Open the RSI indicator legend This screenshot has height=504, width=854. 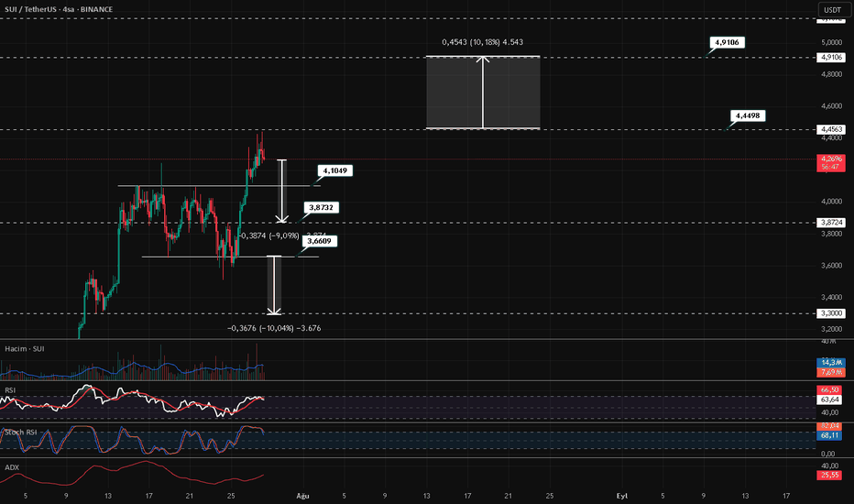tap(10, 390)
